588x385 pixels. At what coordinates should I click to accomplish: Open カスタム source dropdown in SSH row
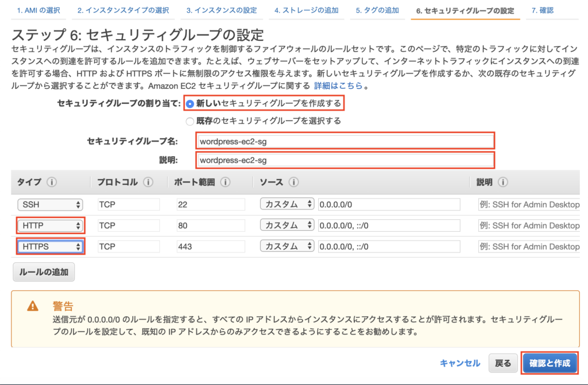tap(287, 204)
